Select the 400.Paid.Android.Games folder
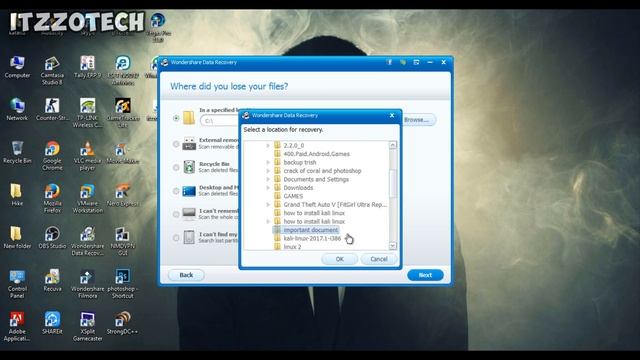 tap(316, 154)
